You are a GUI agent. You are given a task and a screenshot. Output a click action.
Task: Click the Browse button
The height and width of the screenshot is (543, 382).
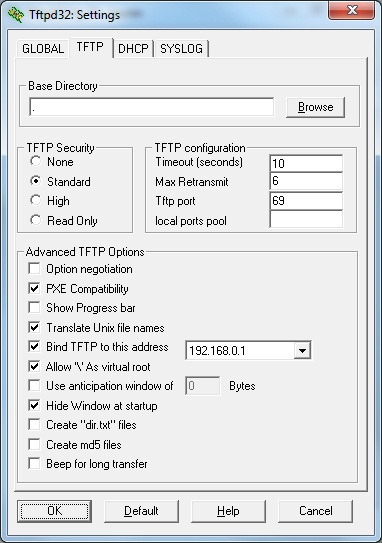[316, 107]
